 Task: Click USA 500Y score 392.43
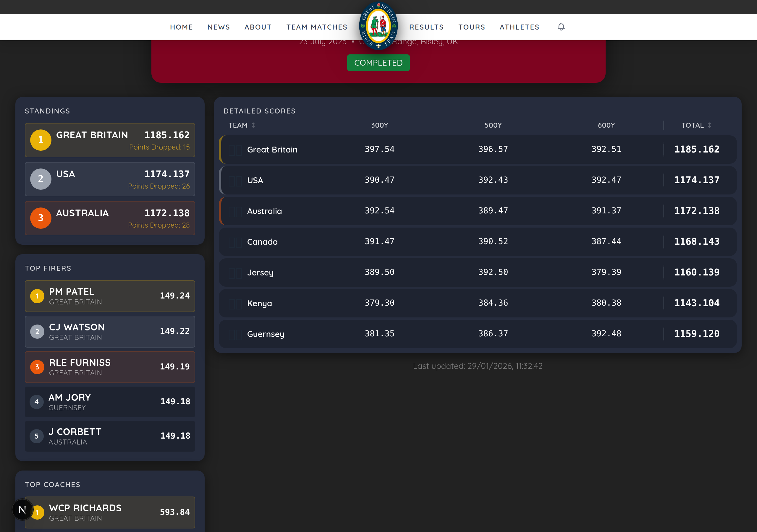click(x=493, y=180)
